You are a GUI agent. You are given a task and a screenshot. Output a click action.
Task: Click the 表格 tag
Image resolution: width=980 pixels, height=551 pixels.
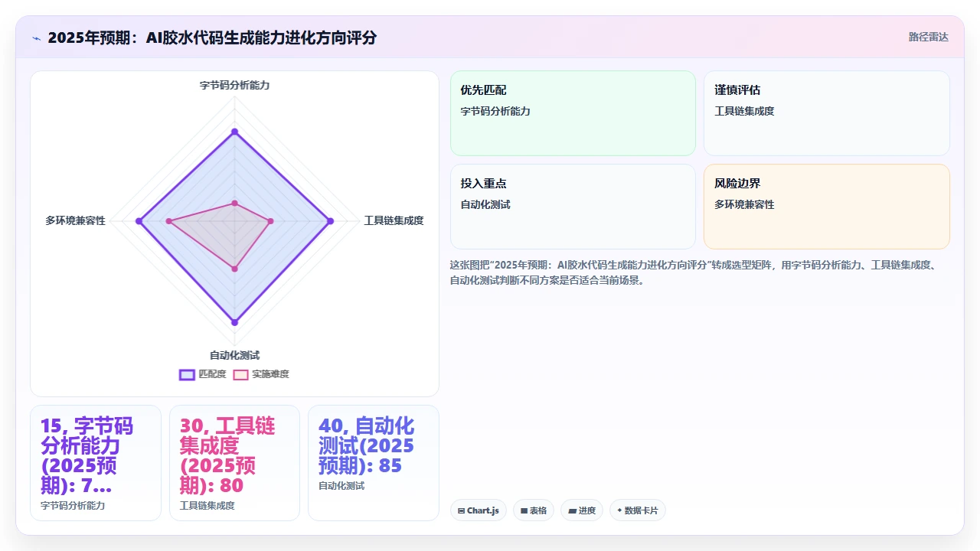pos(534,510)
